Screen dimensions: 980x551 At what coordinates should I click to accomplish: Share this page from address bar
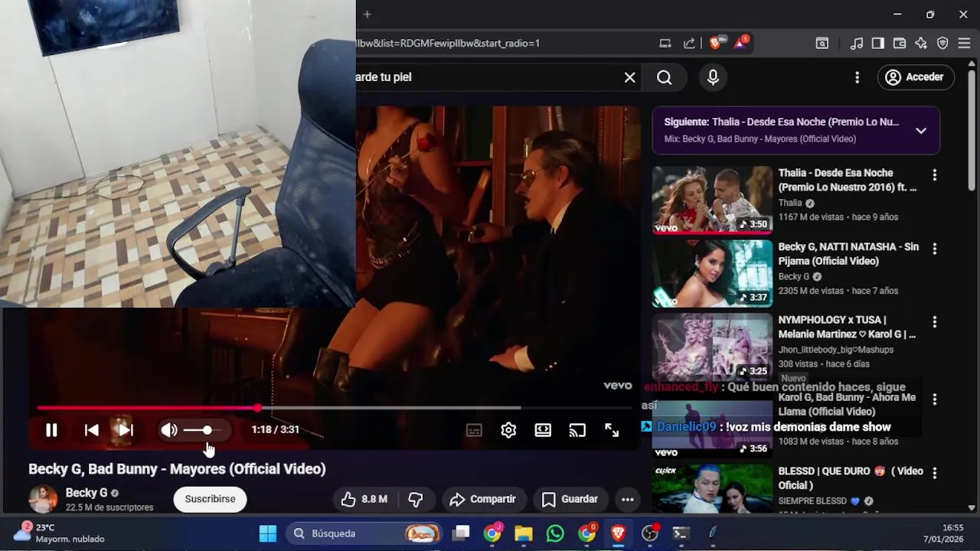[x=689, y=44]
